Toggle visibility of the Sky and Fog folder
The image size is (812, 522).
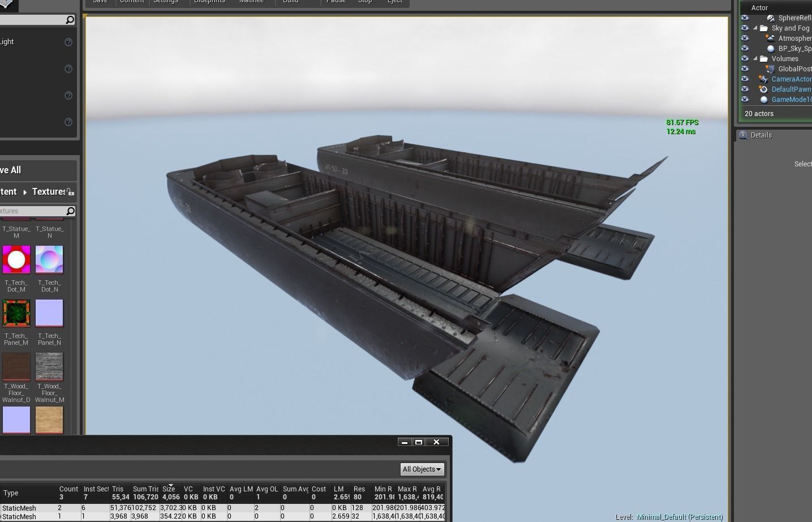pos(745,28)
